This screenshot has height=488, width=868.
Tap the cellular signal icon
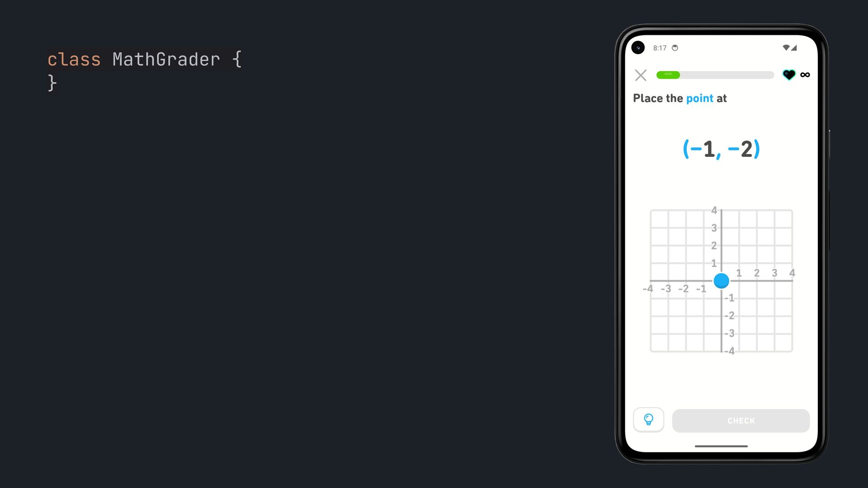(x=794, y=47)
